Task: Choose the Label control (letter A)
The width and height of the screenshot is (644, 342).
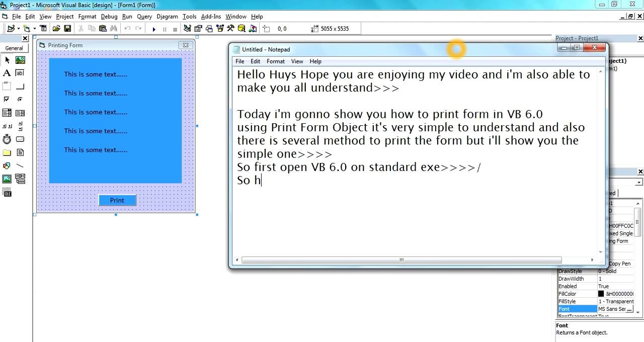Action: click(7, 73)
